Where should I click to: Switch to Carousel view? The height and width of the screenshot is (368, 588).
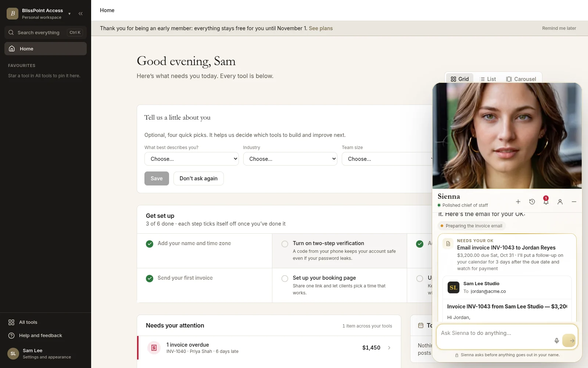(x=521, y=79)
